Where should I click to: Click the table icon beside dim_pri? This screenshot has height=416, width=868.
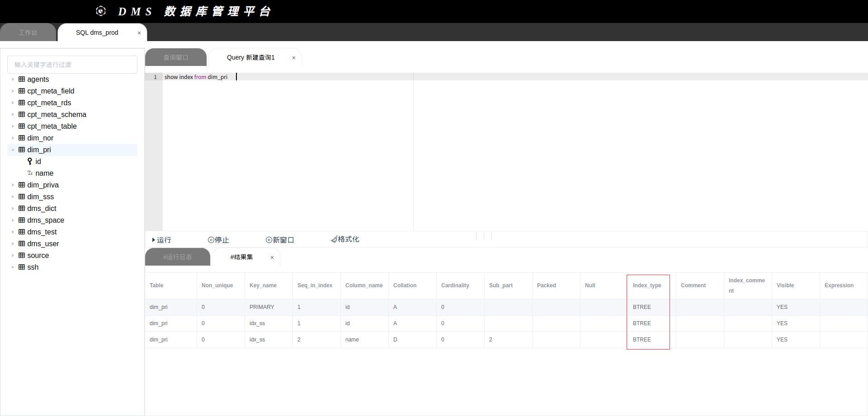click(x=22, y=150)
